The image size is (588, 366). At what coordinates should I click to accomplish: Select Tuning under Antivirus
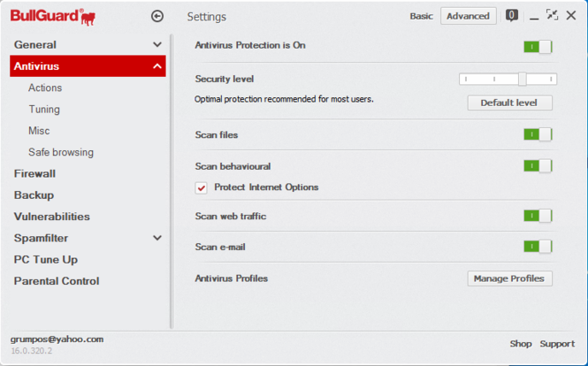(44, 109)
